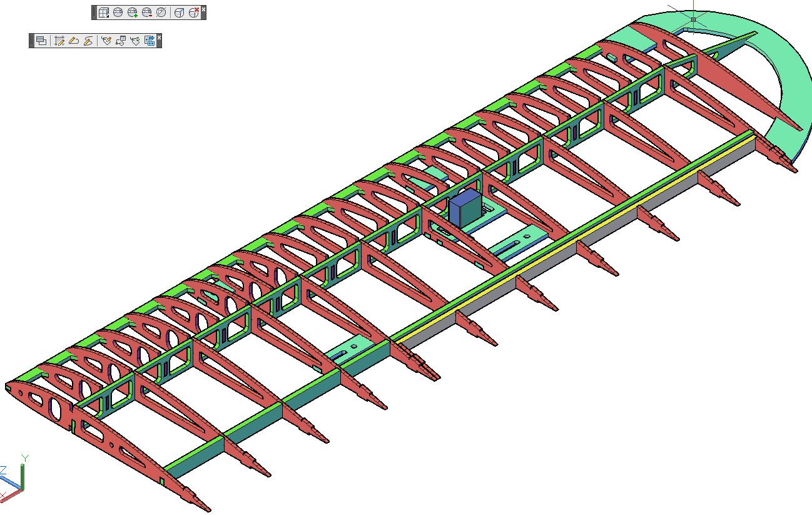812x515 pixels.
Task: Click the Modify II toolbar grip handle
Action: (31, 41)
